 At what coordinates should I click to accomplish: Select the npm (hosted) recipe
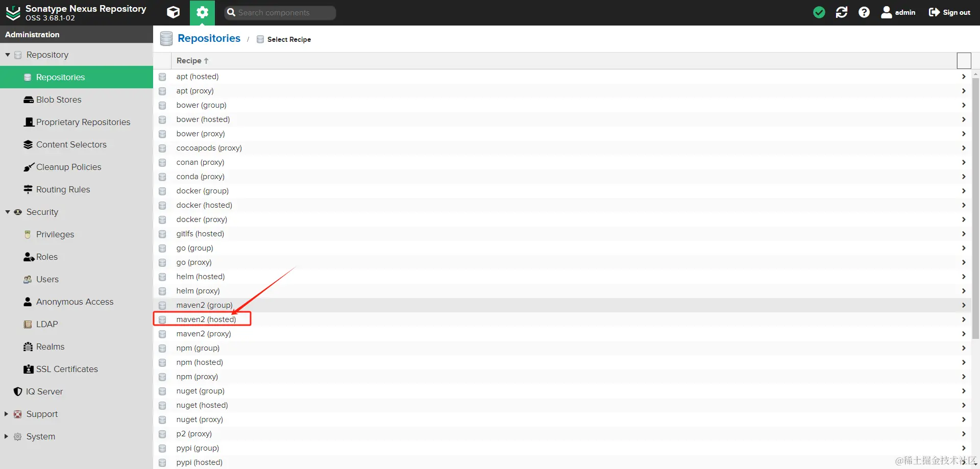561,362
